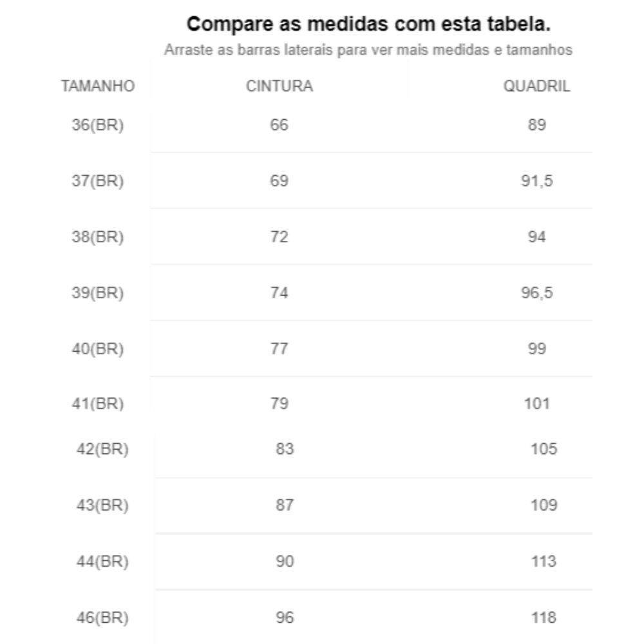Click the 43(BR) size row label

click(102, 505)
